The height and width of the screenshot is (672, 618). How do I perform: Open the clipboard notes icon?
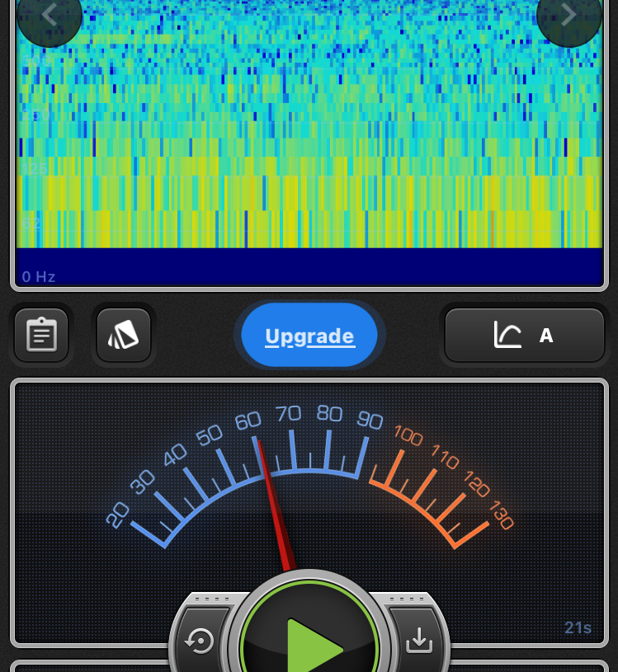(x=41, y=335)
